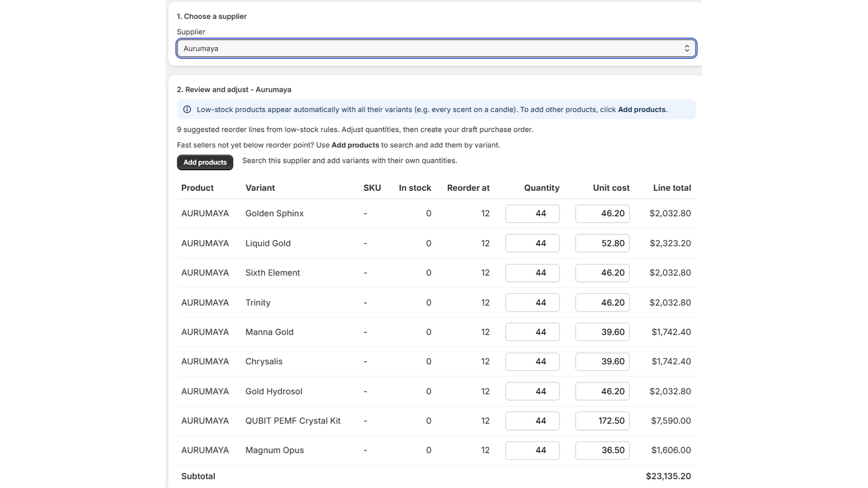Image resolution: width=868 pixels, height=488 pixels.
Task: Edit unit cost for Magnum Opus
Action: pos(602,450)
